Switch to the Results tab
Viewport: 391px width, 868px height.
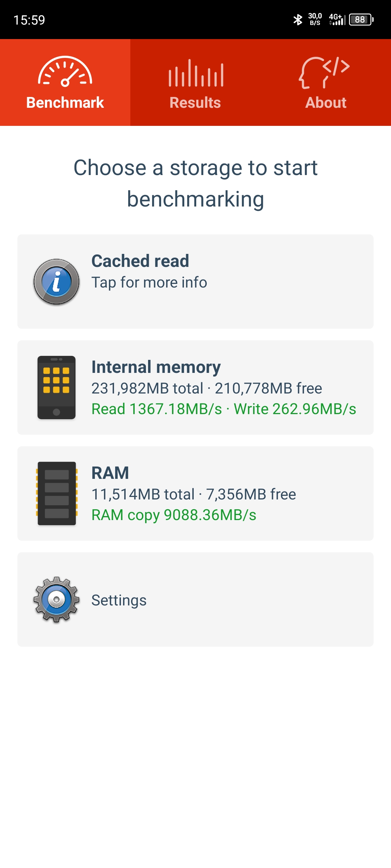pos(195,82)
